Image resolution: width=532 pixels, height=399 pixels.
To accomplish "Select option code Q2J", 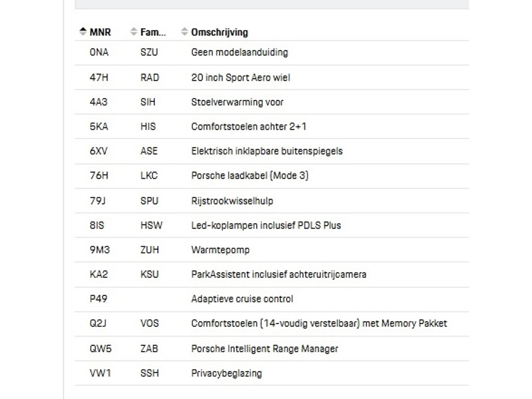I will click(98, 324).
